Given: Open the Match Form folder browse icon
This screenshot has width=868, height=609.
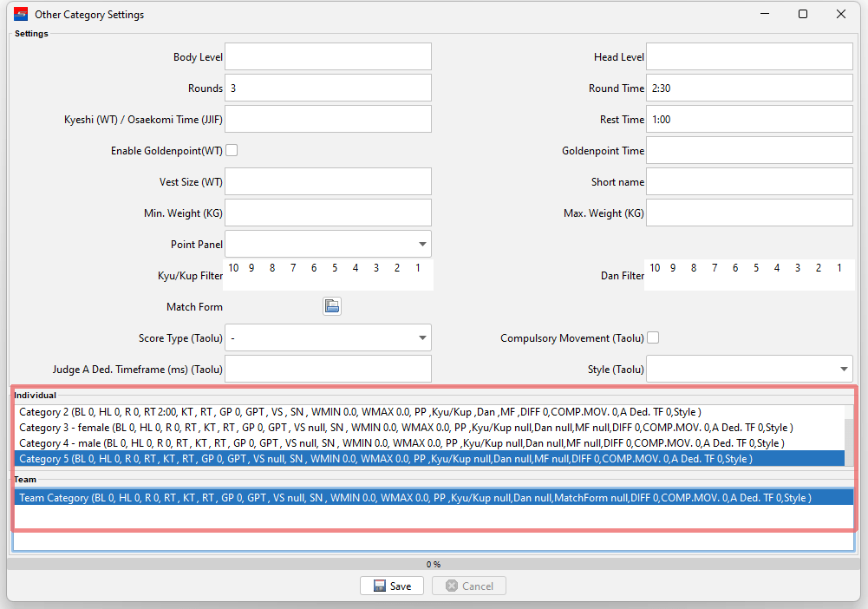Looking at the screenshot, I should click(332, 306).
